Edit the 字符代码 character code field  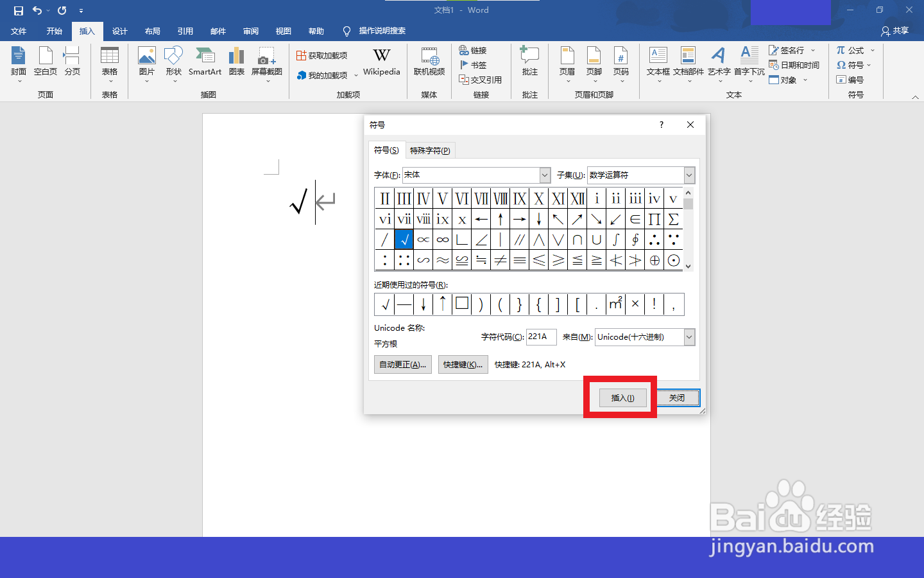click(x=540, y=337)
